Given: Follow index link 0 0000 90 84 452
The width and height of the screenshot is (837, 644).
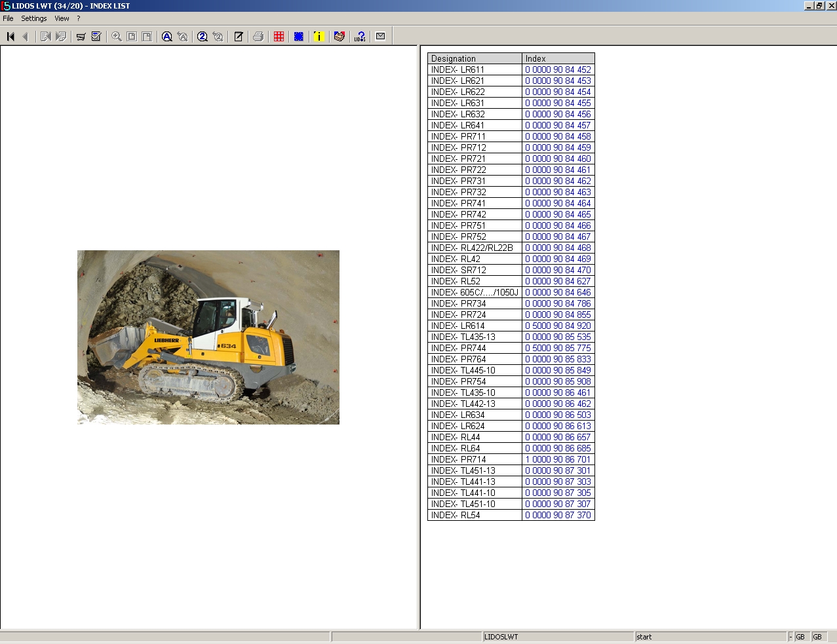Looking at the screenshot, I should tap(557, 69).
